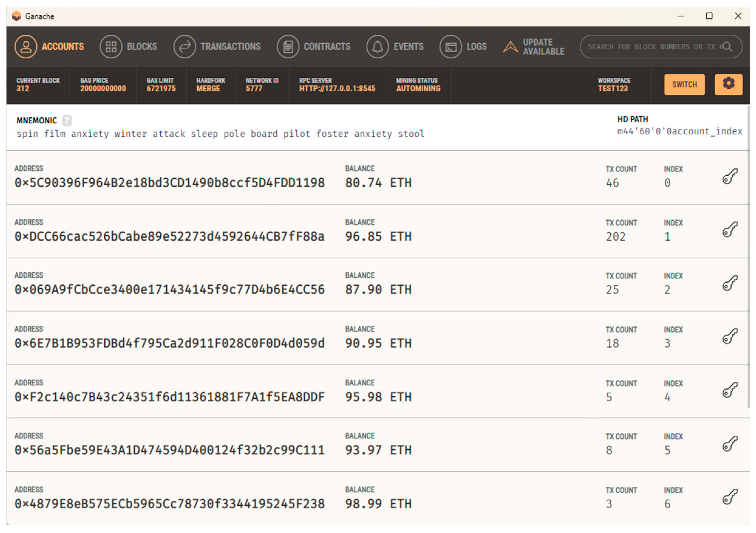The image size is (756, 533).
Task: Click the RPC server HTTP://127.0.0.1:8545
Action: [337, 88]
